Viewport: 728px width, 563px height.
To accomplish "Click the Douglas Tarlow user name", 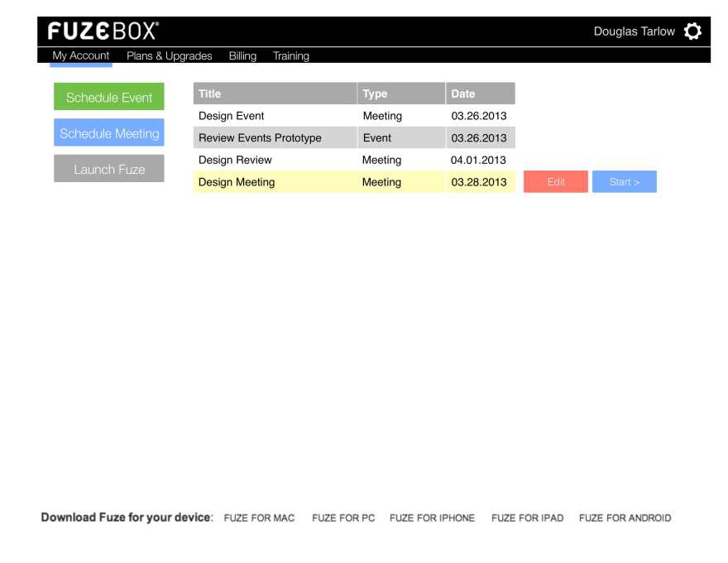I will point(634,31).
